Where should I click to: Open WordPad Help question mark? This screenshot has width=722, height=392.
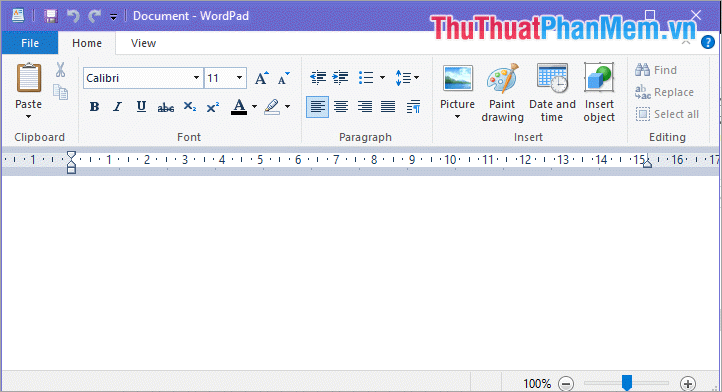(x=708, y=42)
